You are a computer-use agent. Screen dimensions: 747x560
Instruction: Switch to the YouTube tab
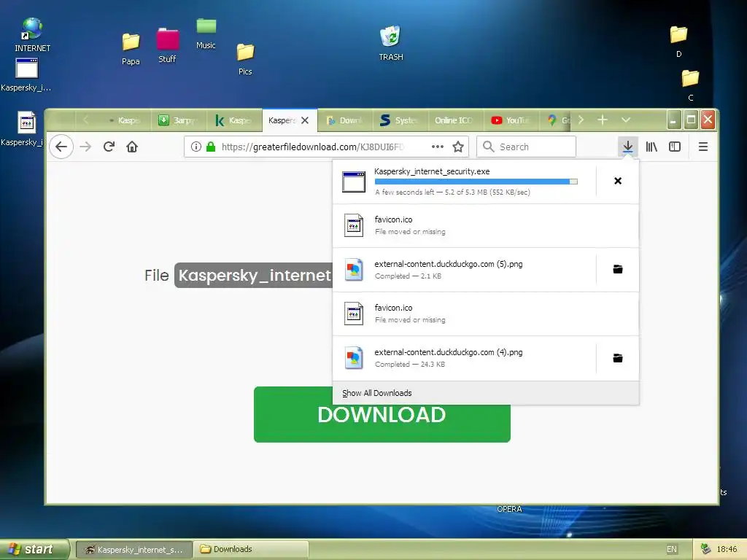pos(511,120)
